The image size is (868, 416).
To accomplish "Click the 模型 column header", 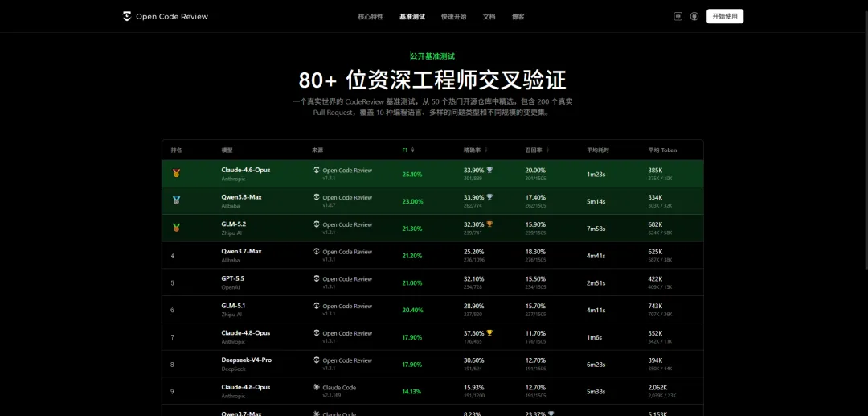I will tap(227, 150).
